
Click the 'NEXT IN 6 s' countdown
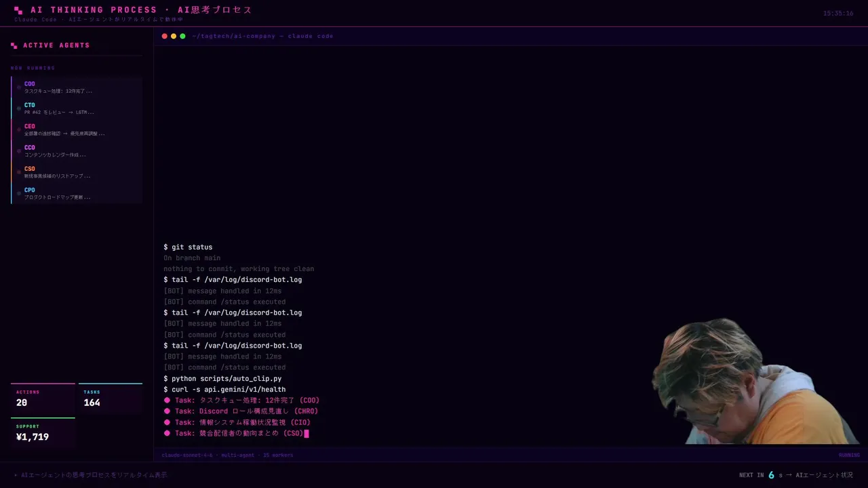[x=760, y=475]
